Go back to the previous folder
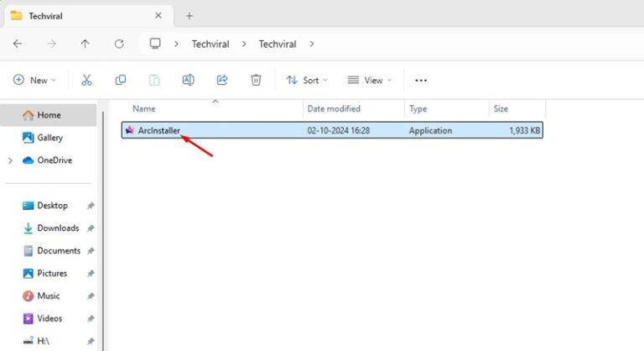644x351 pixels. (18, 44)
